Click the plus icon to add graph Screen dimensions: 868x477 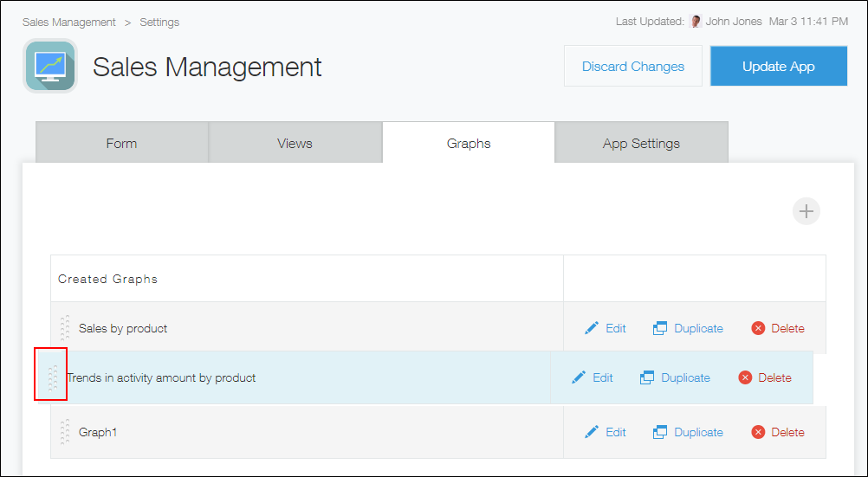click(x=806, y=211)
